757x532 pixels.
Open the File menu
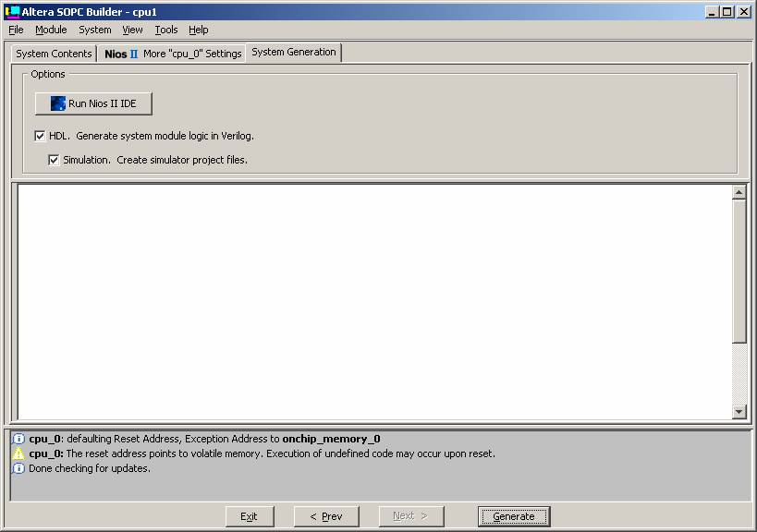pos(16,30)
